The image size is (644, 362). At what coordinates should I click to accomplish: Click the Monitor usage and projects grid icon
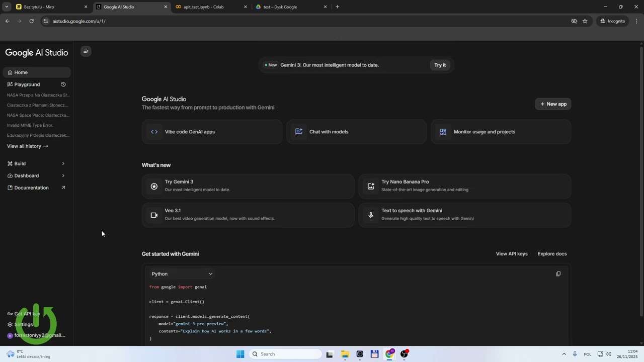coord(443,132)
